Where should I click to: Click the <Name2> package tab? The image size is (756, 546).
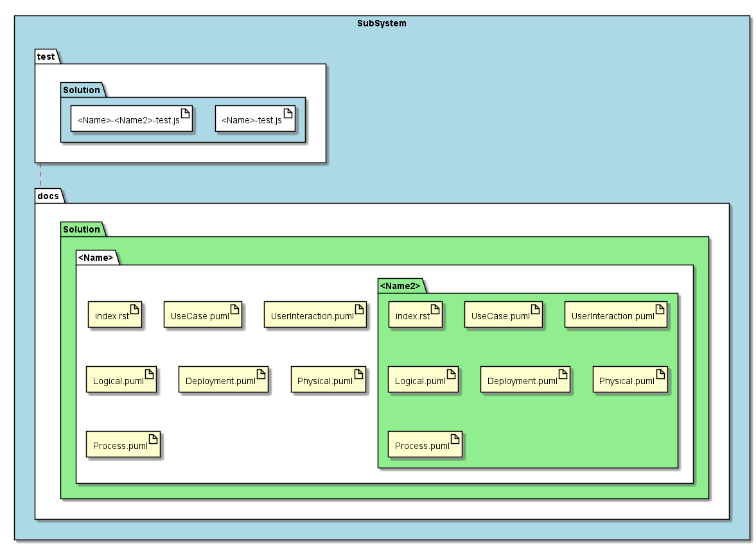[x=401, y=286]
